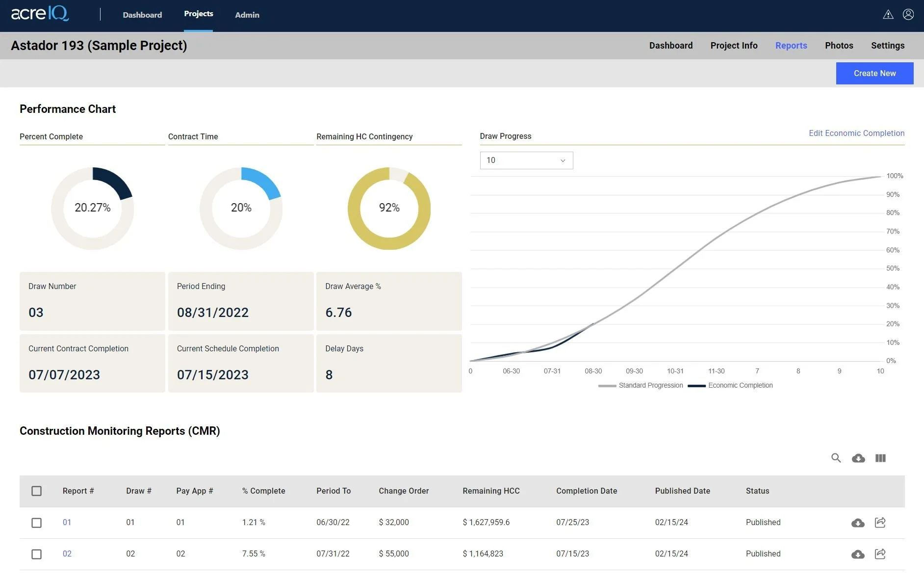This screenshot has width=924, height=580.
Task: Sort by % Complete column header
Action: click(263, 491)
